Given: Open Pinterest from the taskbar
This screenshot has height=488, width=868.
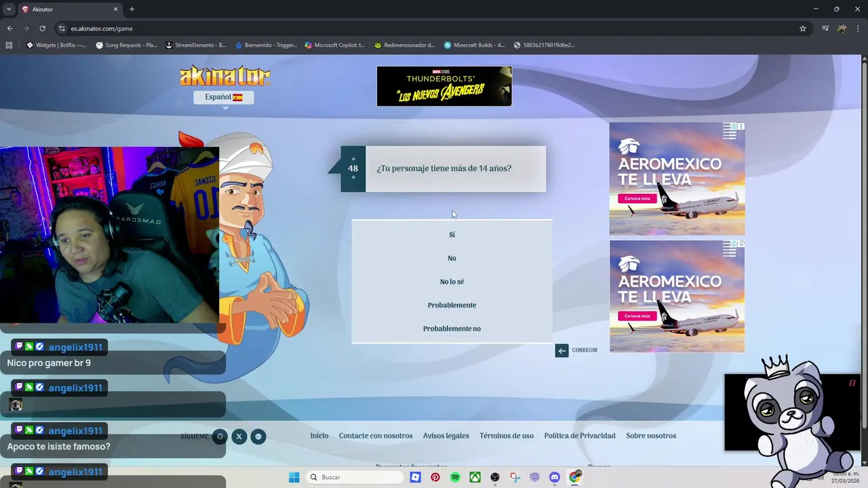Looking at the screenshot, I should tap(435, 477).
